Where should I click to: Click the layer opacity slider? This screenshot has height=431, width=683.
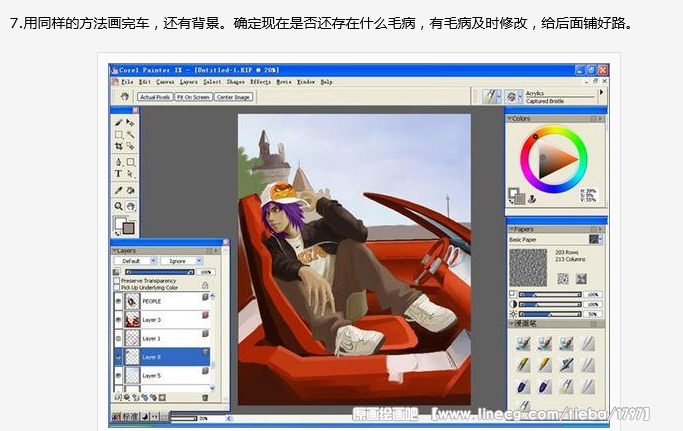coord(159,272)
